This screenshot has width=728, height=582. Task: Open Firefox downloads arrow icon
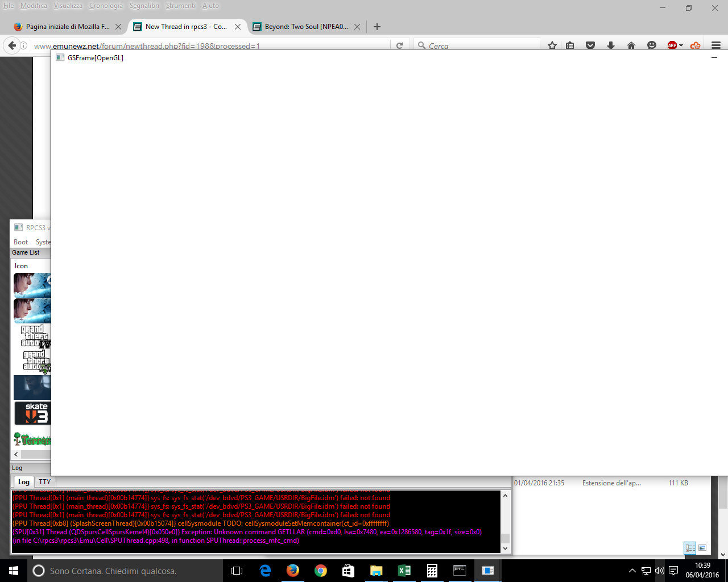point(611,45)
